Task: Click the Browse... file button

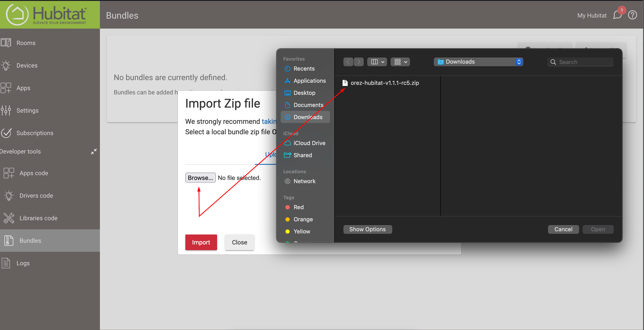Action: point(200,178)
